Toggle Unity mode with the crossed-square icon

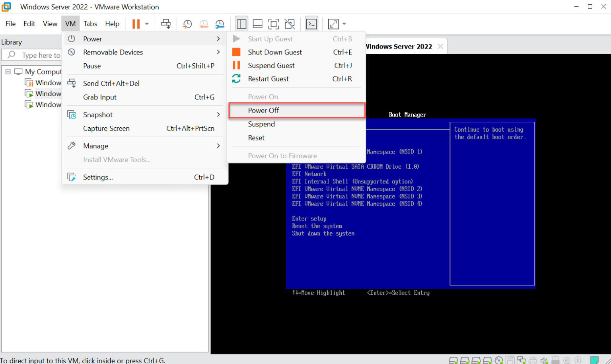click(289, 23)
